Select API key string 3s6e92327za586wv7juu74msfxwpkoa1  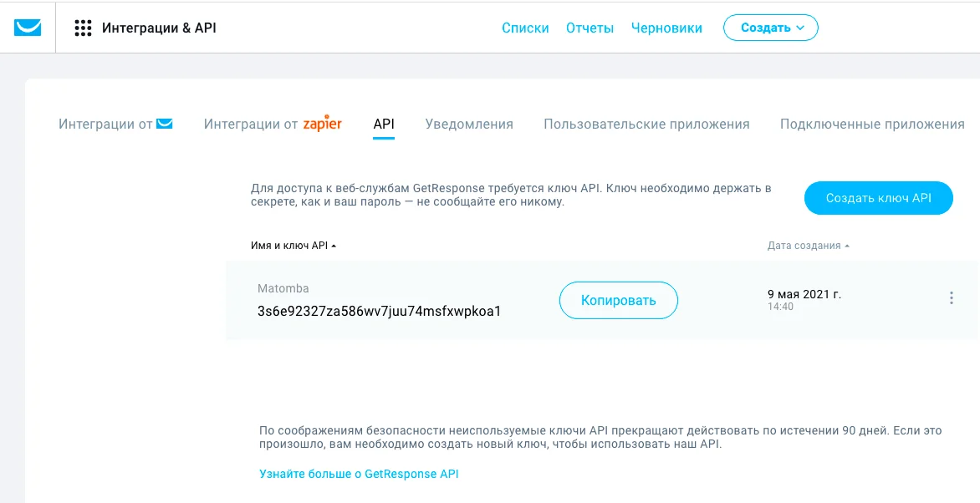380,311
